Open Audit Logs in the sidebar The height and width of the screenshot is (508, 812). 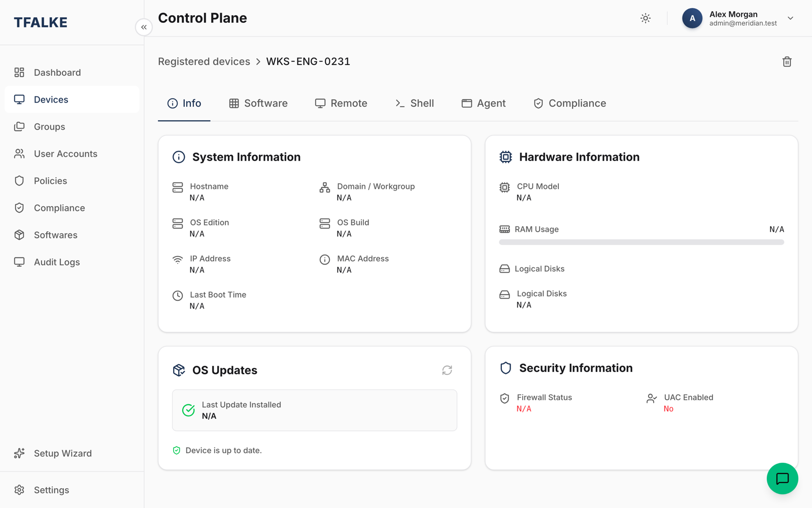click(x=72, y=262)
